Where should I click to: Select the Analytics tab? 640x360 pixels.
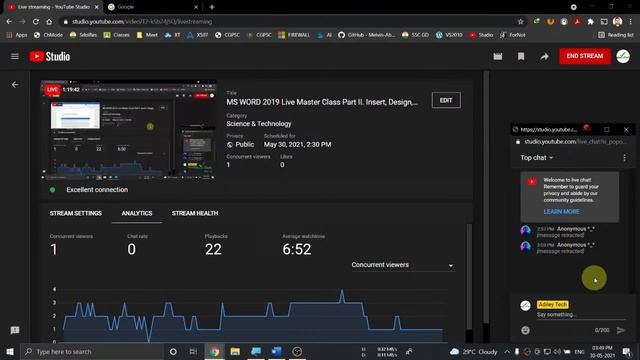pyautogui.click(x=137, y=213)
